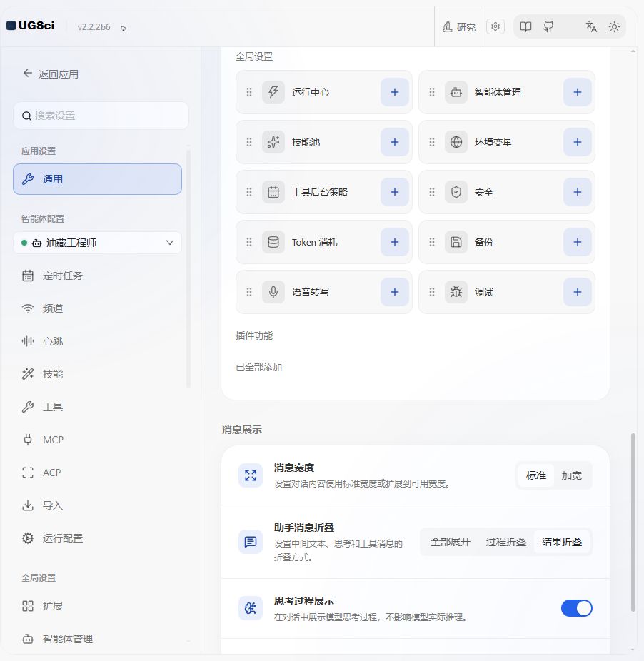The width and height of the screenshot is (644, 661).
Task: Click the 调试 bug icon
Action: [x=456, y=292]
